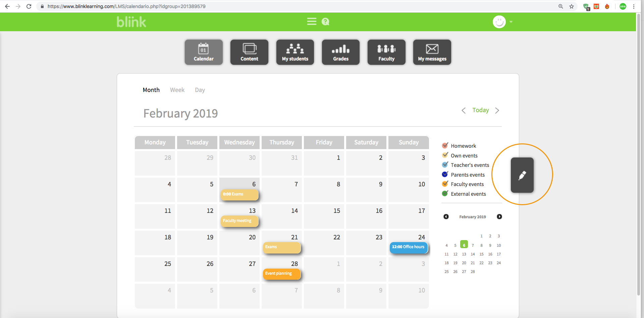Toggle the Teacher's events filter
Viewport: 644px width, 318px height.
[445, 164]
